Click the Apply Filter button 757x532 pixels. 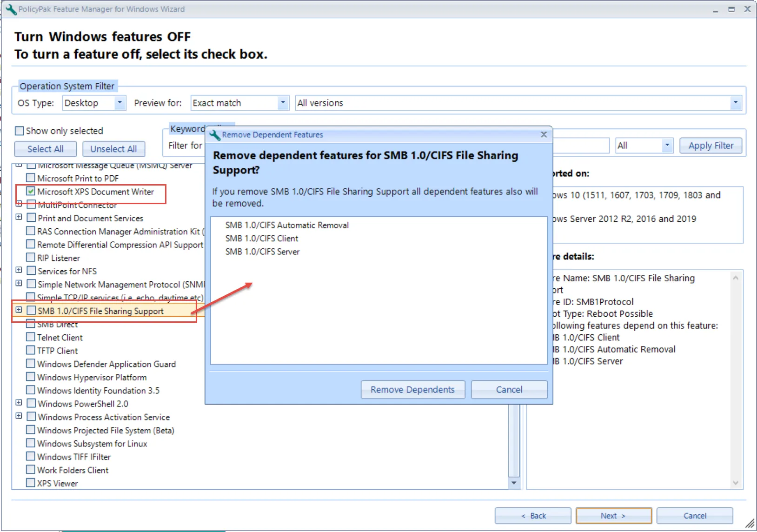pyautogui.click(x=711, y=146)
